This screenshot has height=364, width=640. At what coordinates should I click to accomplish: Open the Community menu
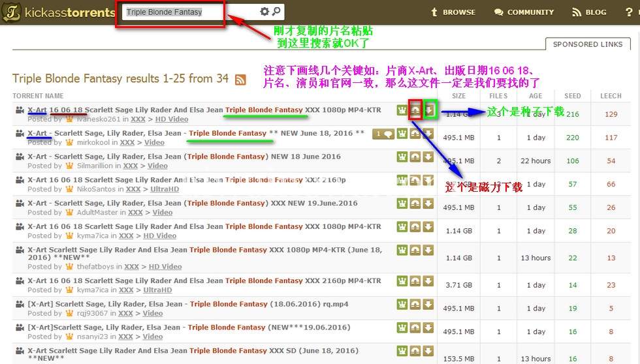click(524, 12)
